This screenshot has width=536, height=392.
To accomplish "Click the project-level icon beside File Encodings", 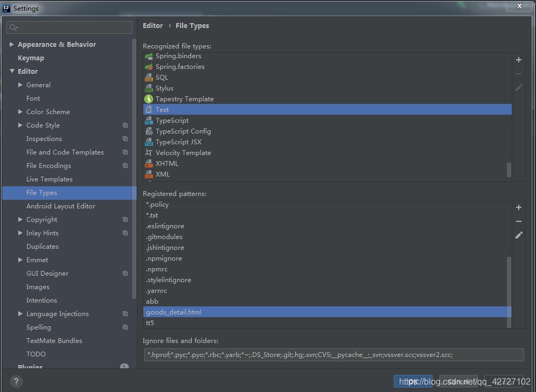I will coord(125,166).
